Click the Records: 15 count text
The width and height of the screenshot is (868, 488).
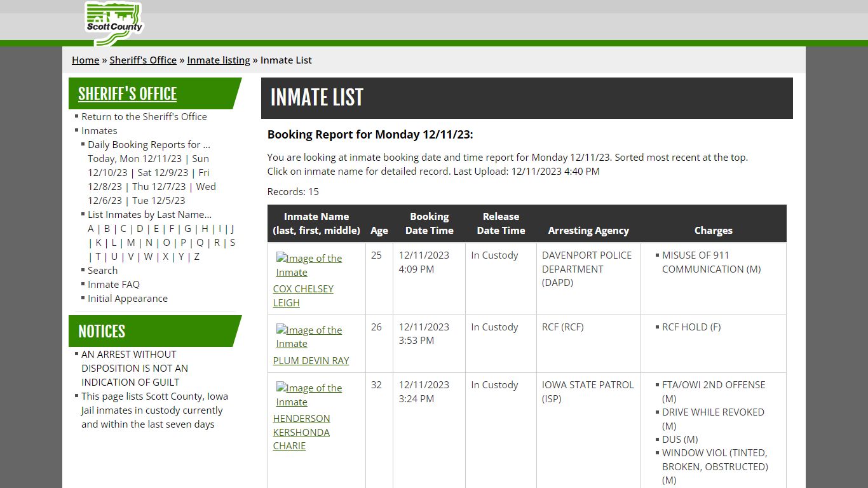[293, 191]
